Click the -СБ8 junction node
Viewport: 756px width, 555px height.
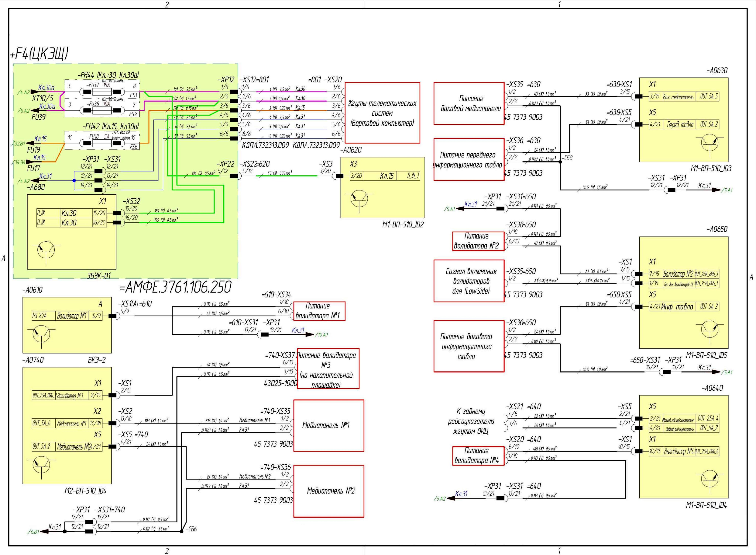(x=560, y=162)
